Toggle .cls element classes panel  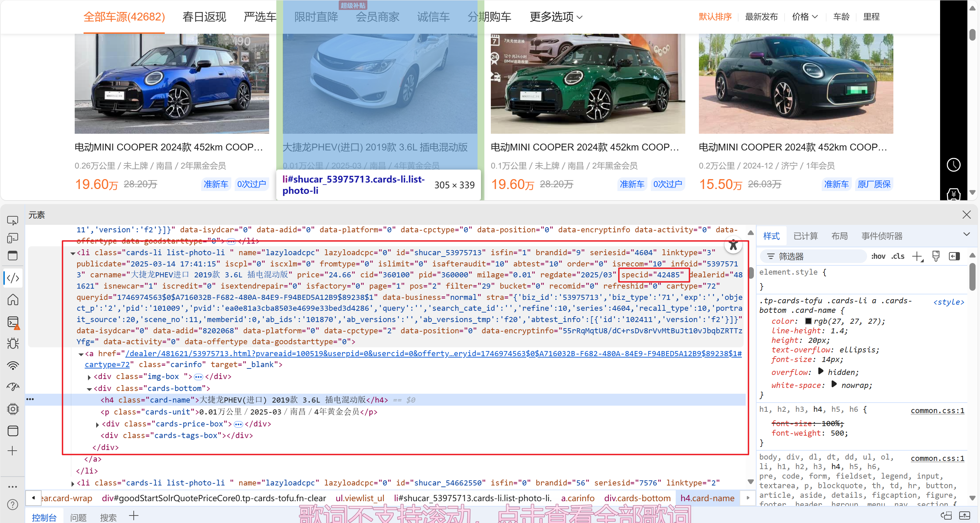[898, 256]
